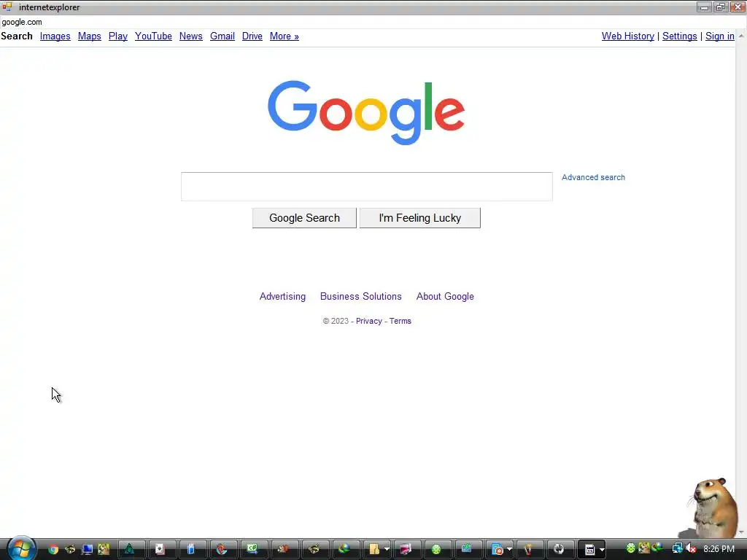747x560 pixels.
Task: Expand the yellow folder taskbar dropdown arrow
Action: point(387,550)
